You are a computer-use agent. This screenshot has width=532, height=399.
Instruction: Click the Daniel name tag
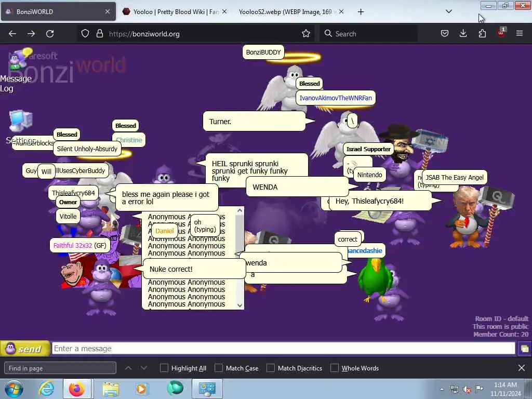tap(164, 231)
